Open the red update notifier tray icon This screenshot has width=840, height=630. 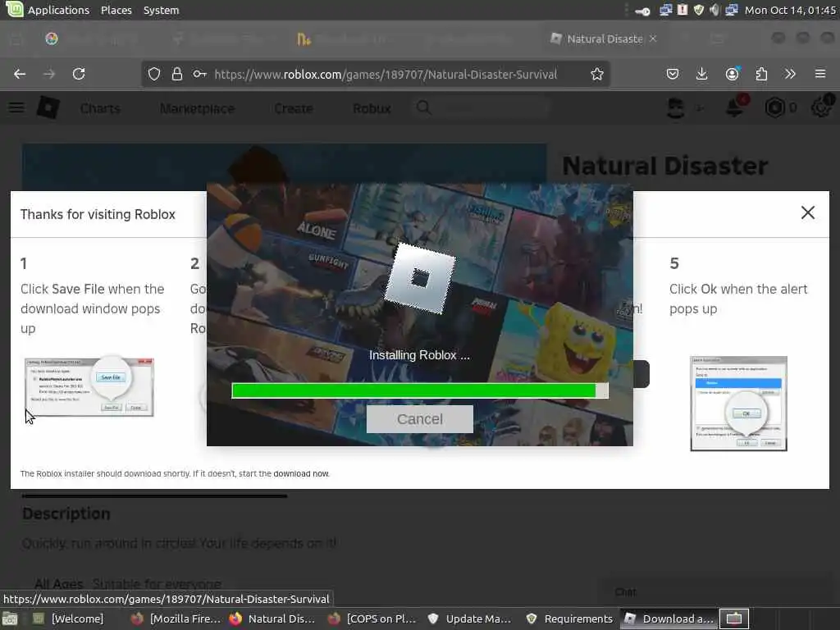pos(682,10)
